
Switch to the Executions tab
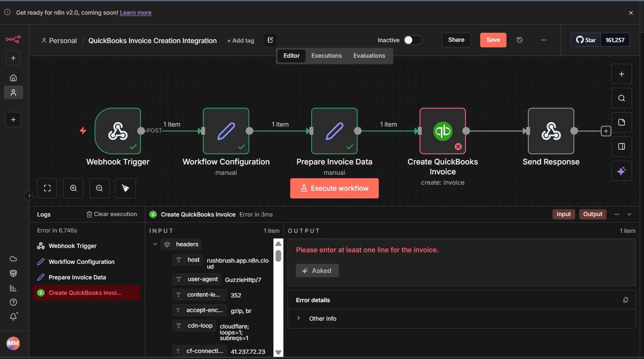click(326, 56)
